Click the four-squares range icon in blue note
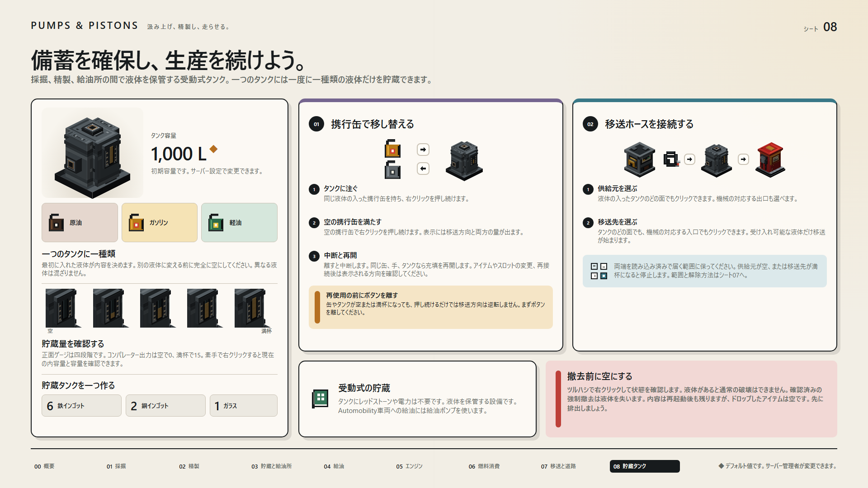This screenshot has height=488, width=868. pyautogui.click(x=599, y=271)
